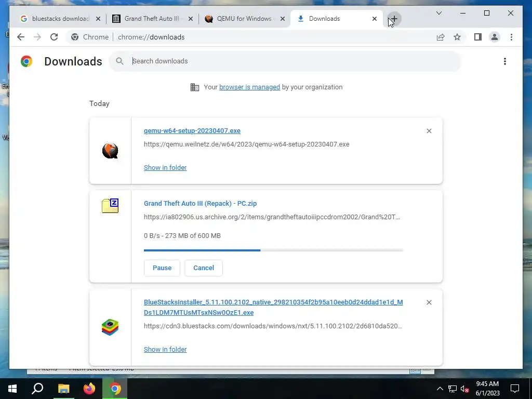Close the QEMU for Windows tab
The height and width of the screenshot is (399, 532).
(x=282, y=19)
